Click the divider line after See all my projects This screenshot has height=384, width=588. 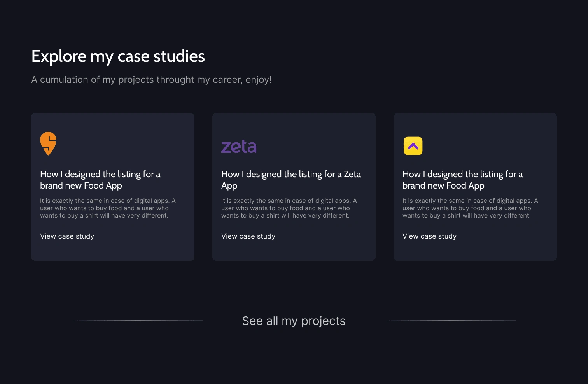(452, 321)
